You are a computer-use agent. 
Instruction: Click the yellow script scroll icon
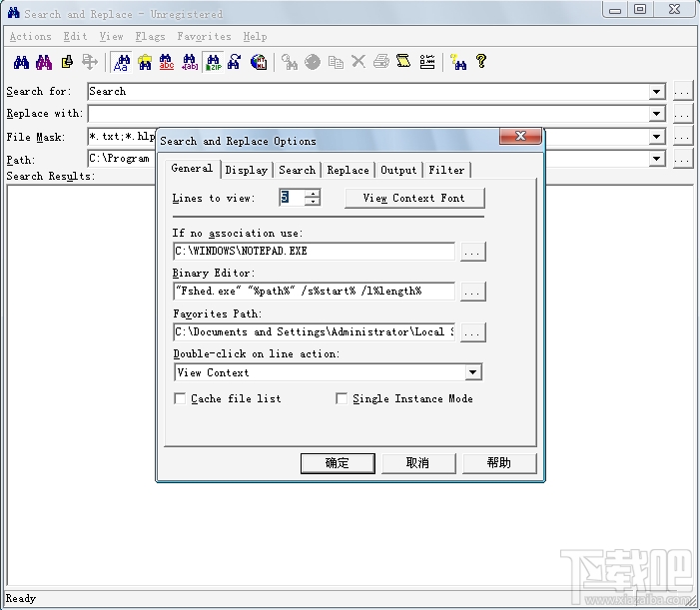coord(403,61)
